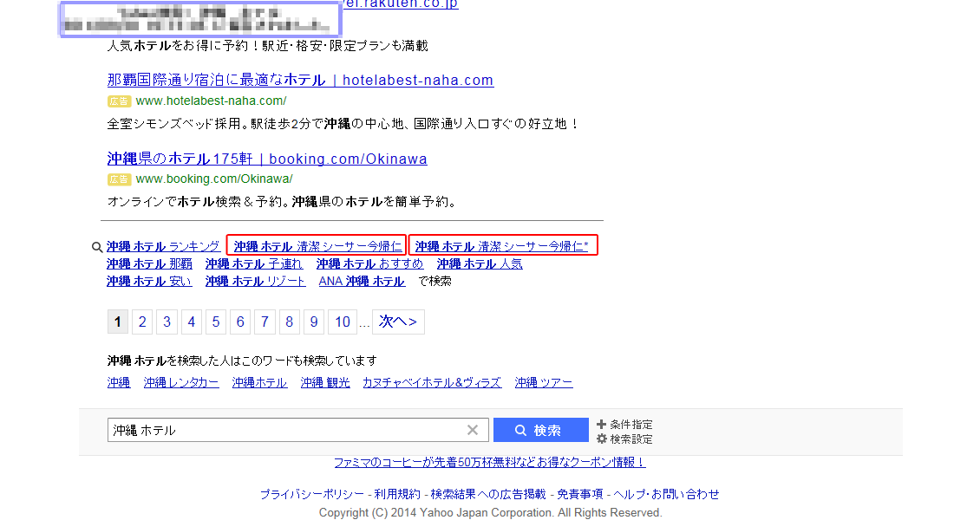
Task: Open ファミマのコーヒー coupon info link
Action: click(x=489, y=463)
